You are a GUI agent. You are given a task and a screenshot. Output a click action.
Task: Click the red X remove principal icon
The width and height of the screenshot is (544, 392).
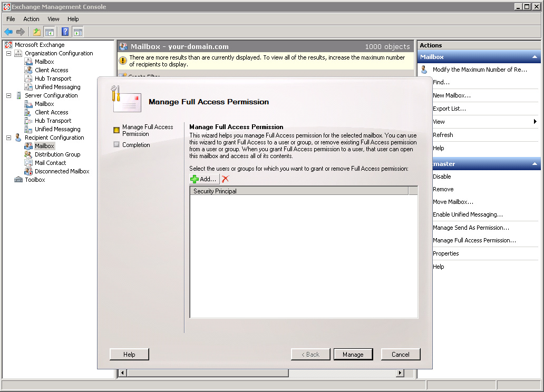(226, 179)
